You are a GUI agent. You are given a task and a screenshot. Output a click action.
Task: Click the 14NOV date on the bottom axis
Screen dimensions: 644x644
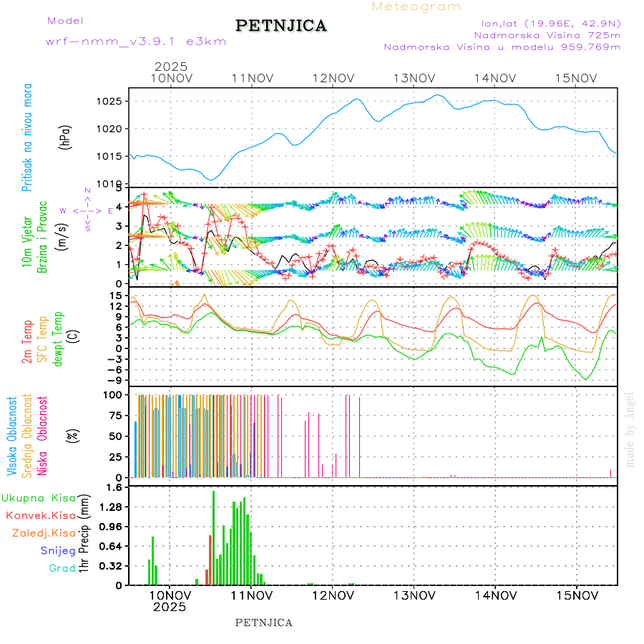point(496,595)
